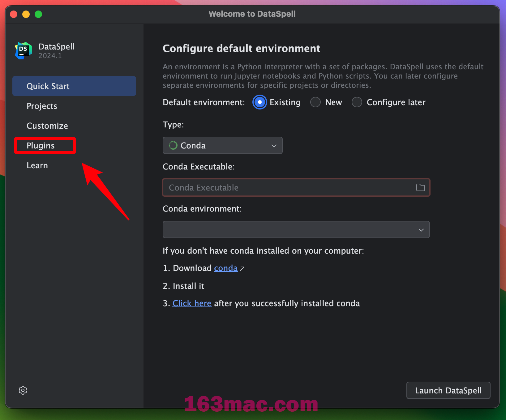Open the Projects section
This screenshot has width=506, height=420.
pyautogui.click(x=74, y=106)
